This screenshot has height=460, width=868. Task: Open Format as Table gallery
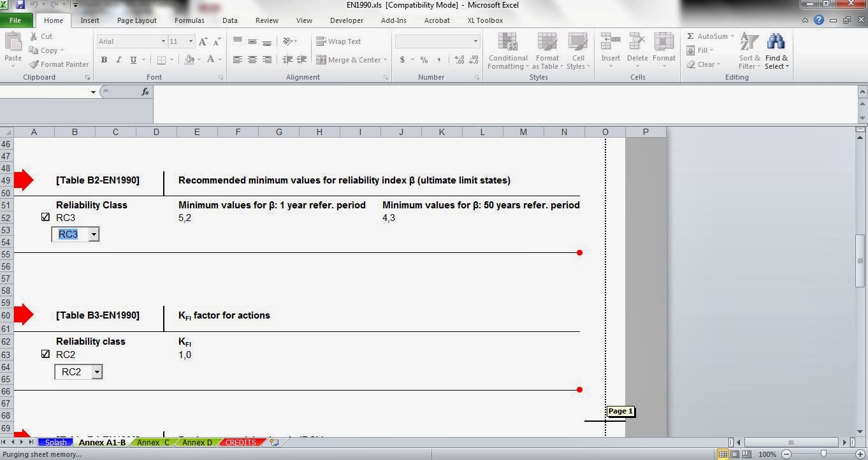[547, 52]
